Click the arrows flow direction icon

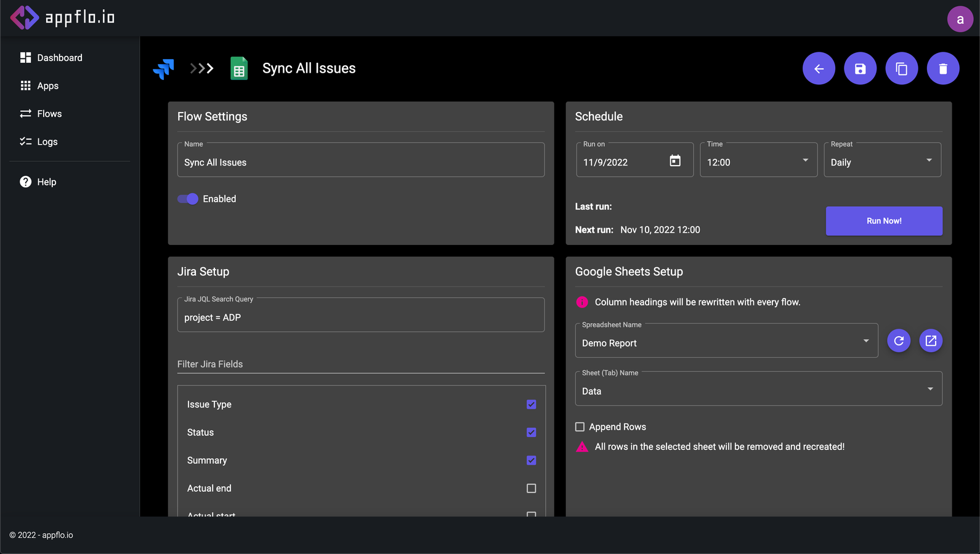point(201,68)
